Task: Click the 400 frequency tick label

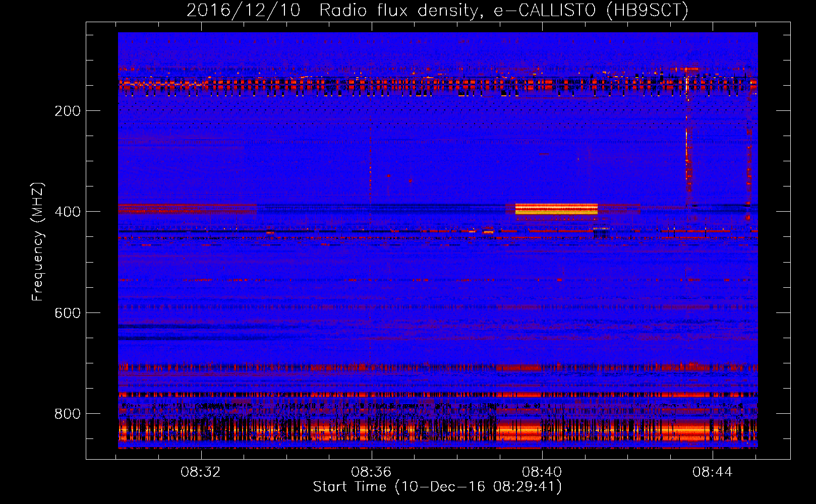Action: tap(68, 212)
